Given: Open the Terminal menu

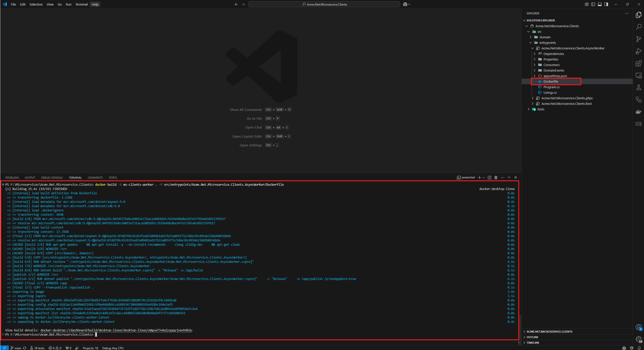Looking at the screenshot, I should coord(81,4).
